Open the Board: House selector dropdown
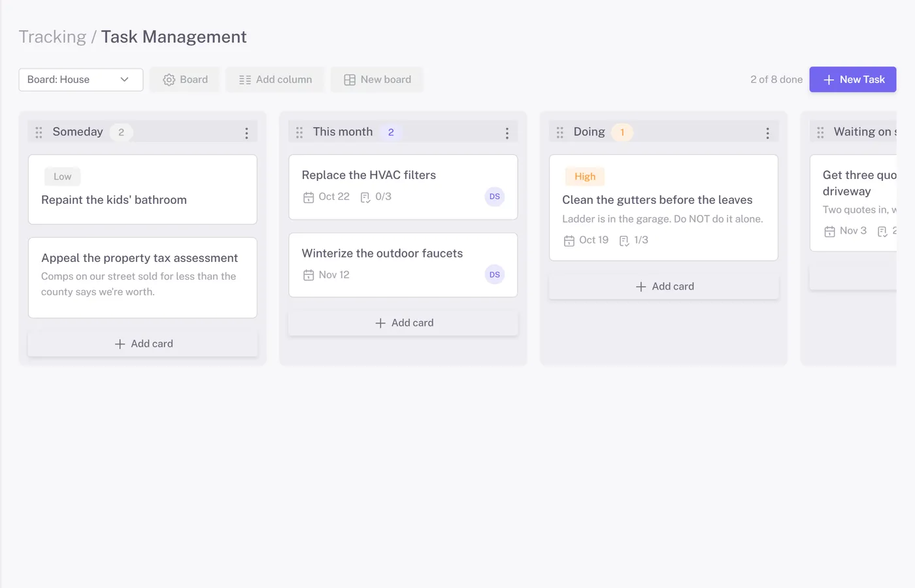 click(x=81, y=80)
